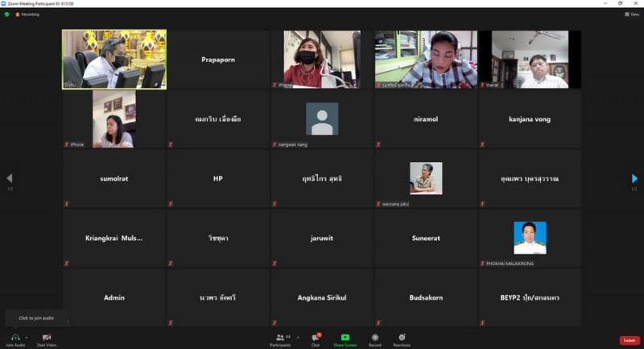Expand the arrow next to Participants
This screenshot has height=349, width=644.
[298, 337]
